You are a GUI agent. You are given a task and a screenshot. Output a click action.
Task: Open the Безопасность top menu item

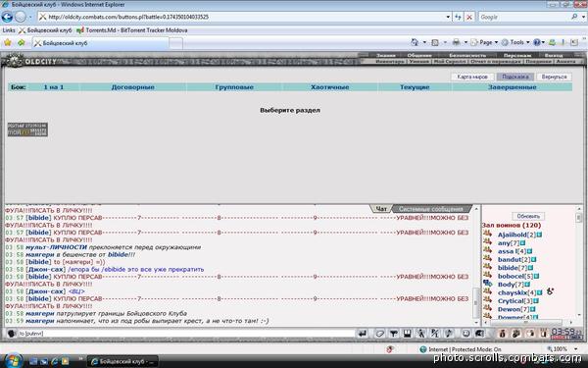(467, 55)
